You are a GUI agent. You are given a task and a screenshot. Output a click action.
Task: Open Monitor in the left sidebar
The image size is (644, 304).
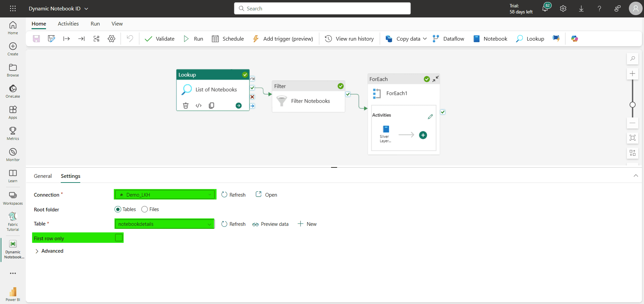(13, 155)
